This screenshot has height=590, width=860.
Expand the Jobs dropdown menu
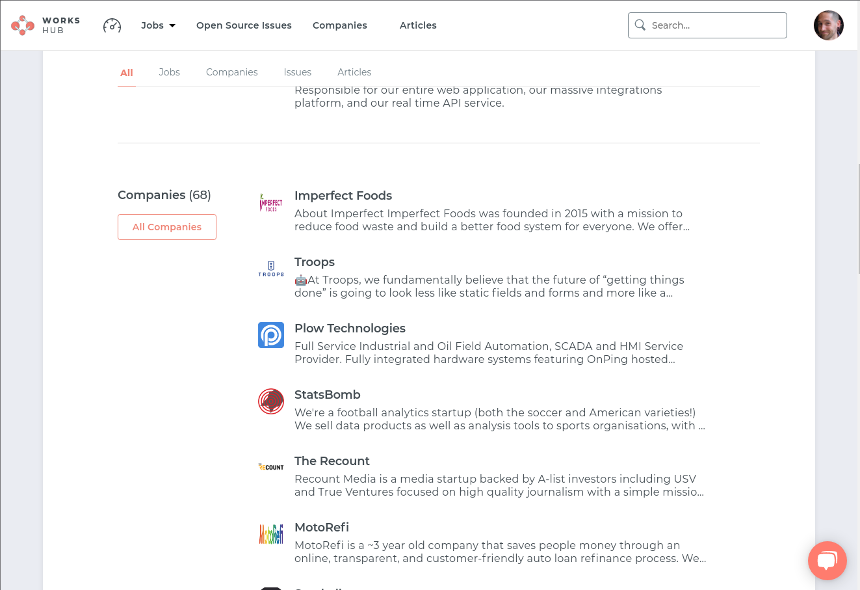pos(158,25)
